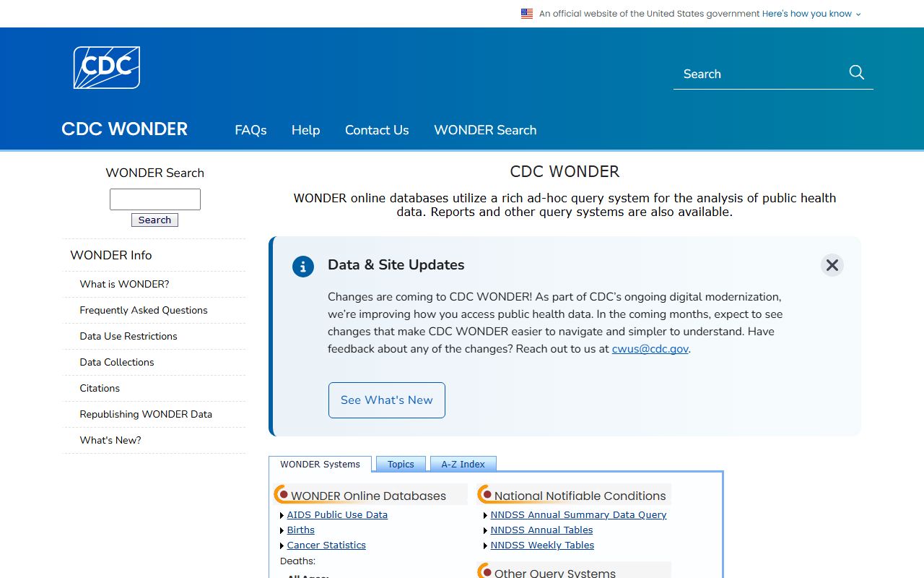Image resolution: width=924 pixels, height=578 pixels.
Task: Click the WONDER Info sidebar heading
Action: (x=111, y=255)
